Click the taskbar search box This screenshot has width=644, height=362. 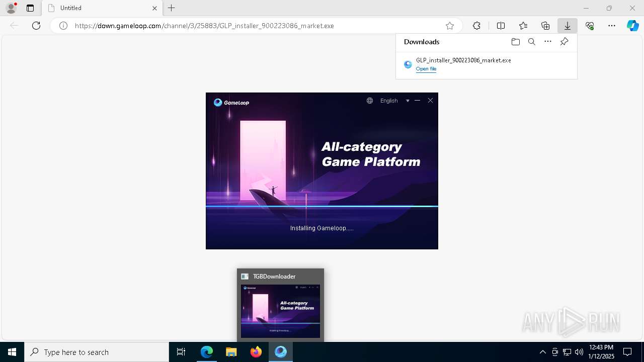[x=97, y=352]
